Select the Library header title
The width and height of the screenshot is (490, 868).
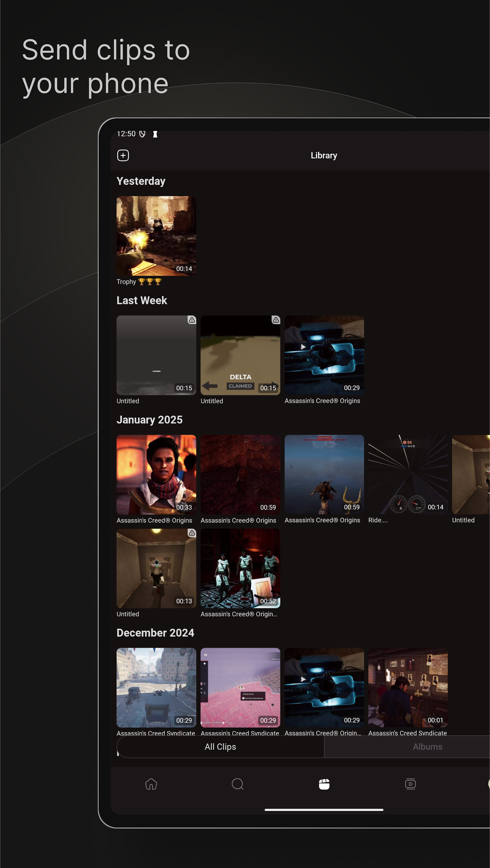324,156
